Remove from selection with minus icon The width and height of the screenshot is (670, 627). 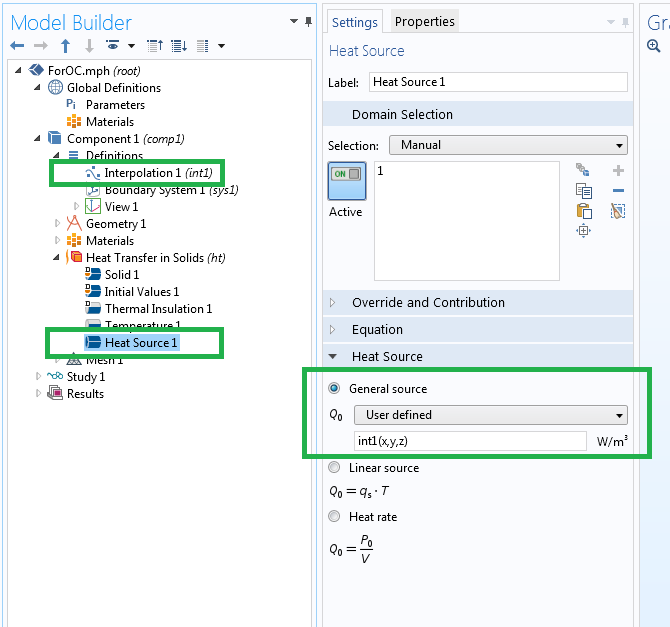point(618,191)
